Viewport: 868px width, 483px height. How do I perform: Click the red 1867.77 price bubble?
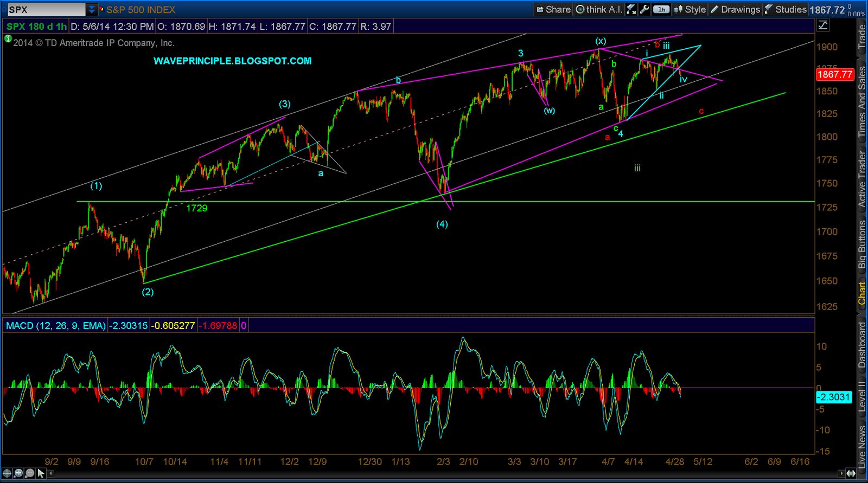[x=835, y=74]
